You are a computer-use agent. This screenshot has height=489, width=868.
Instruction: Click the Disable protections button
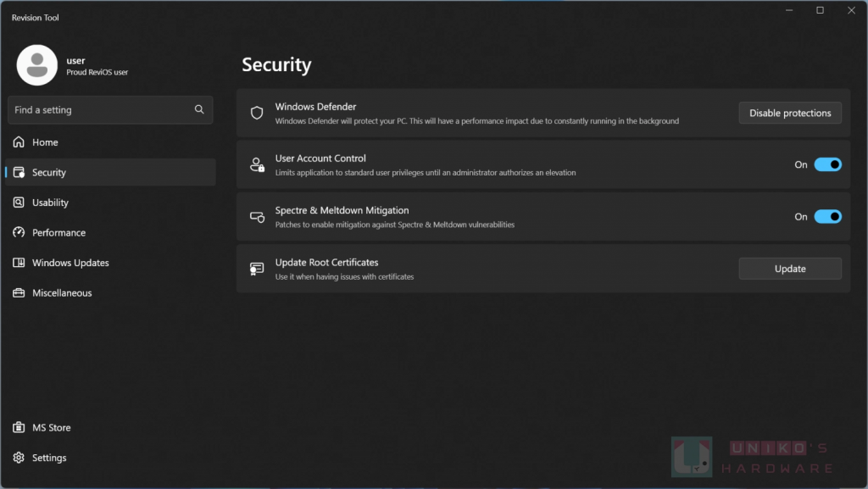790,113
